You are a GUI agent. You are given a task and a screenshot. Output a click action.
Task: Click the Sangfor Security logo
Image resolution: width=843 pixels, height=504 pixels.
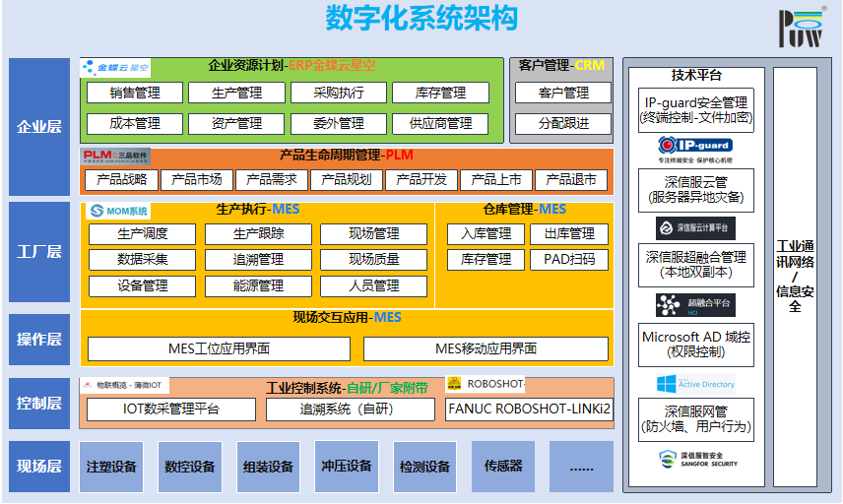point(698,459)
